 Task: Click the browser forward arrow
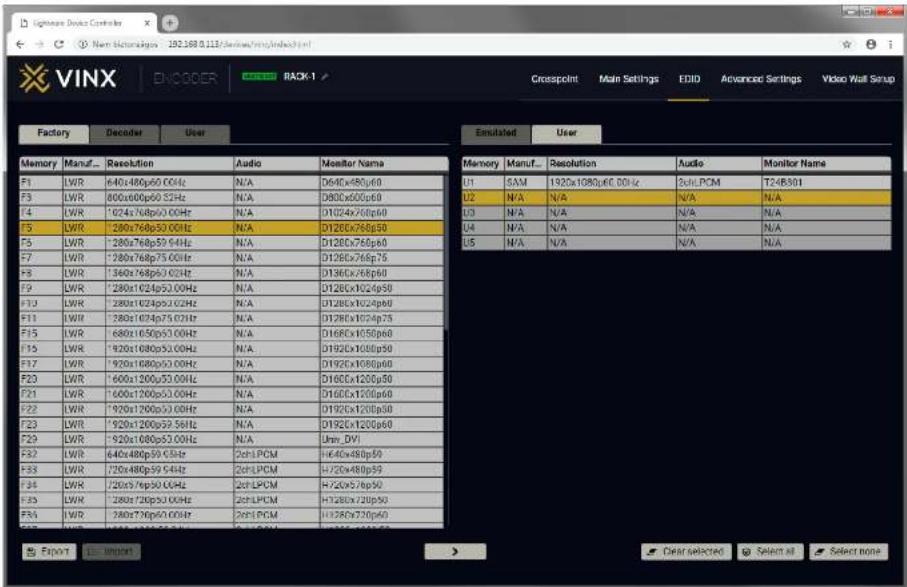(39, 45)
